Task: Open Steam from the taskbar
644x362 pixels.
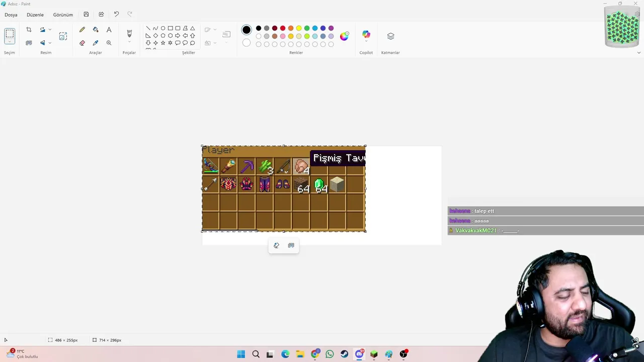Action: pyautogui.click(x=344, y=354)
